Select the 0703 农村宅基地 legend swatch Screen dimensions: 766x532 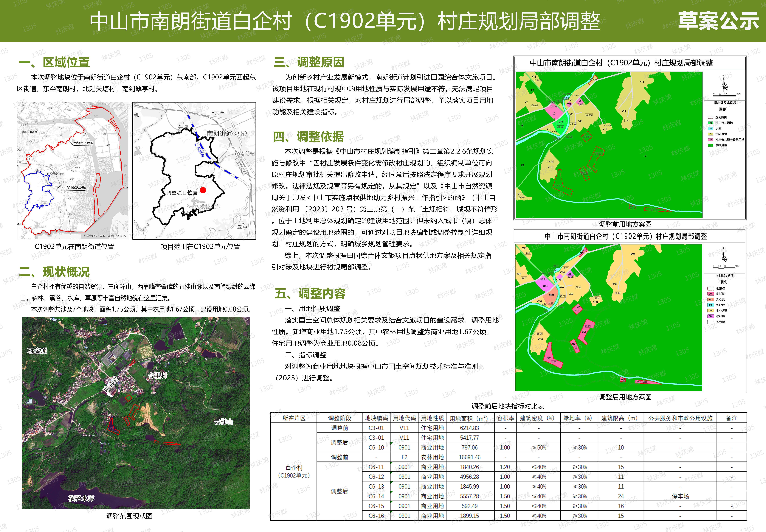pyautogui.click(x=711, y=311)
